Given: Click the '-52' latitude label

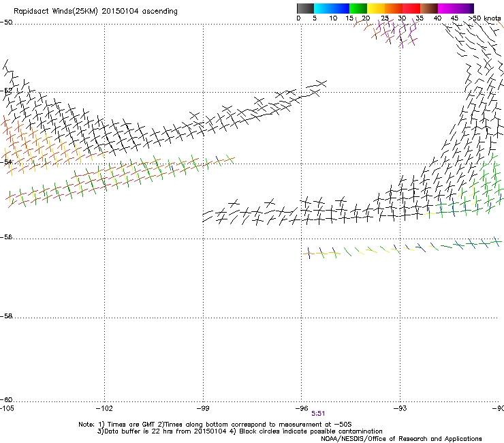Looking at the screenshot, I should (x=6, y=91).
